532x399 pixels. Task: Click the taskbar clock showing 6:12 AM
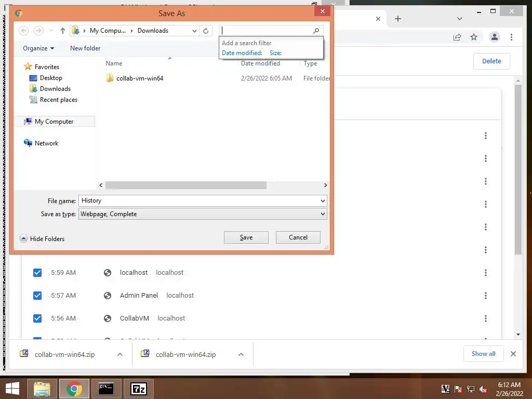pos(509,389)
